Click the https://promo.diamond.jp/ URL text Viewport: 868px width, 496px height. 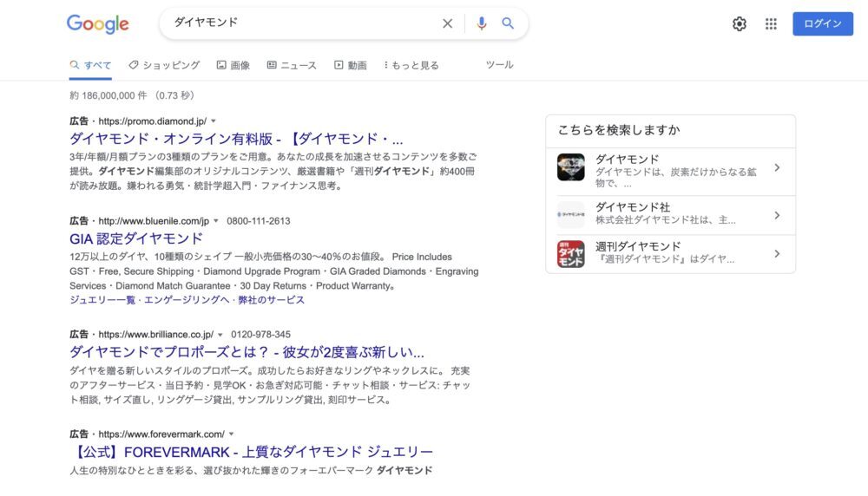click(153, 121)
